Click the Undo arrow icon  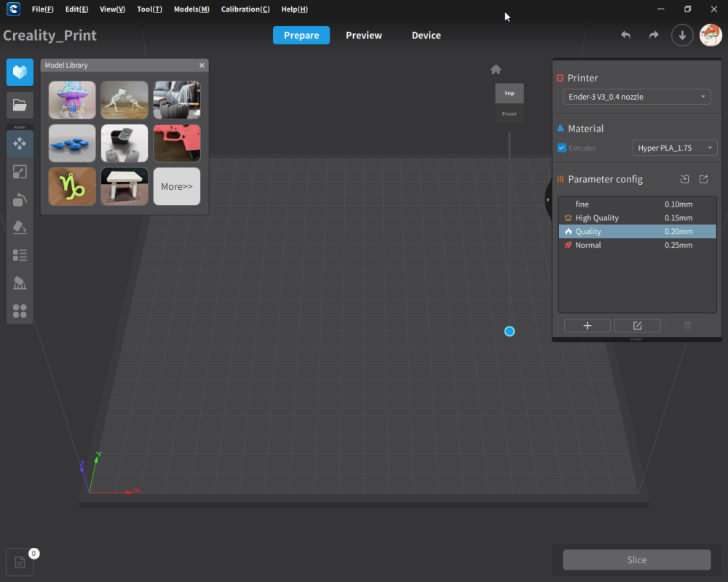point(625,35)
